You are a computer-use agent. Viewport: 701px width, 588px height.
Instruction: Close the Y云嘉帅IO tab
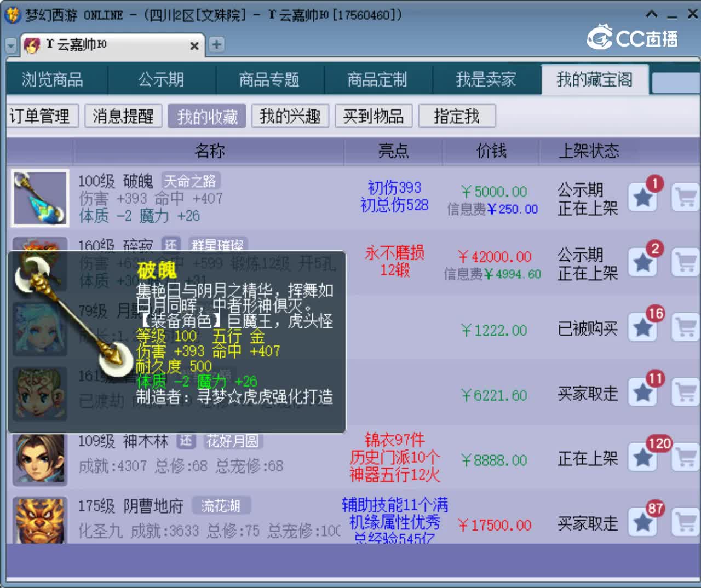click(x=194, y=46)
